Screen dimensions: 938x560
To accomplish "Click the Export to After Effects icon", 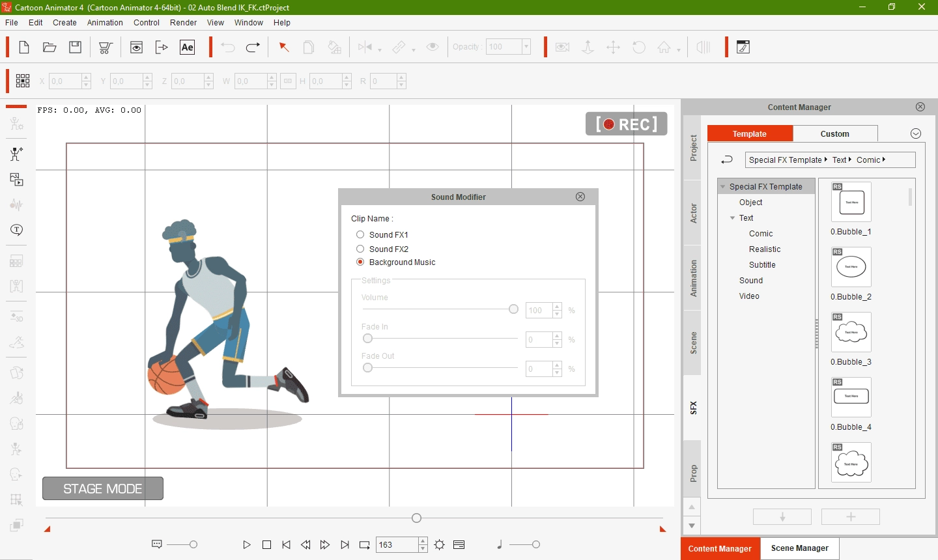I will pos(188,47).
